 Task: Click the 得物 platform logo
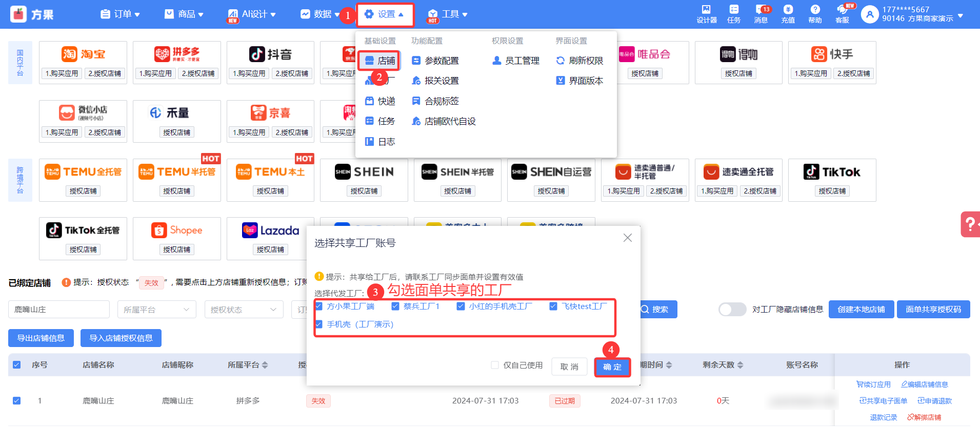tap(738, 54)
